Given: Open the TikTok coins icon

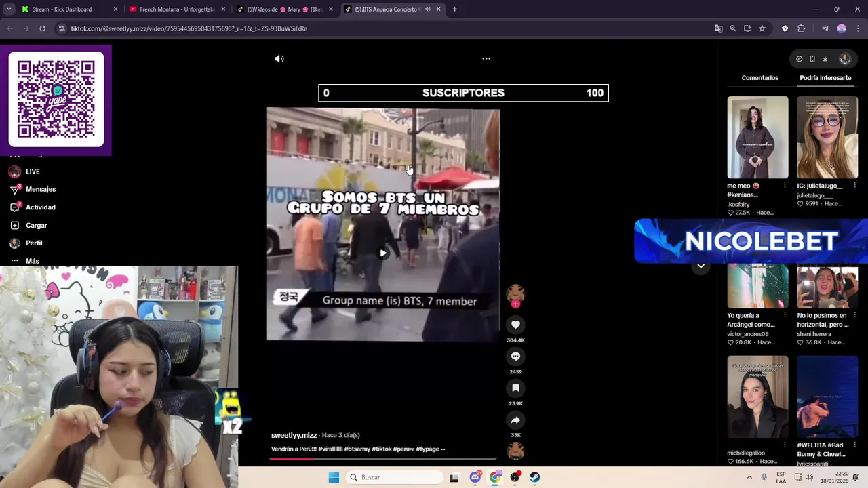Looking at the screenshot, I should tap(800, 59).
